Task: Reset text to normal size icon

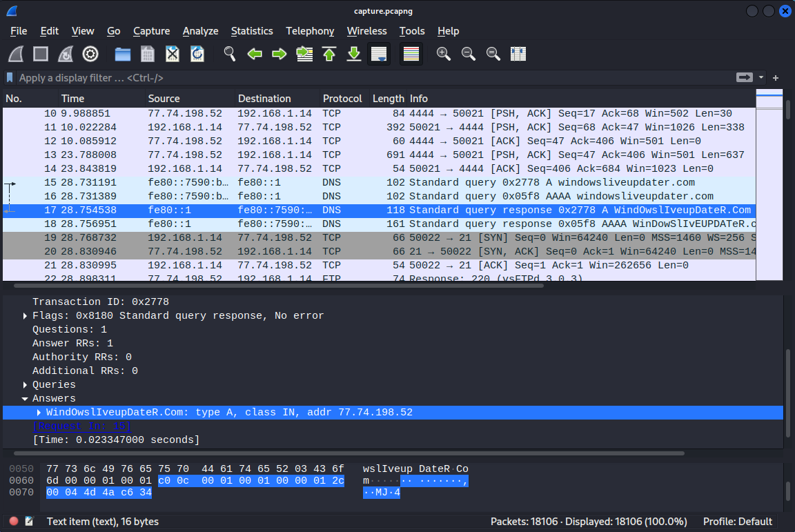Action: [x=493, y=54]
